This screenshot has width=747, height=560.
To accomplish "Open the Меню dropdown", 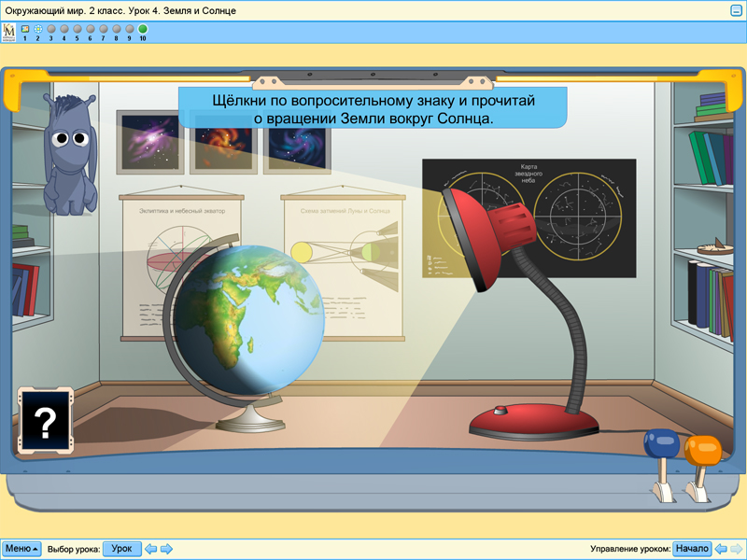I will pos(21,549).
